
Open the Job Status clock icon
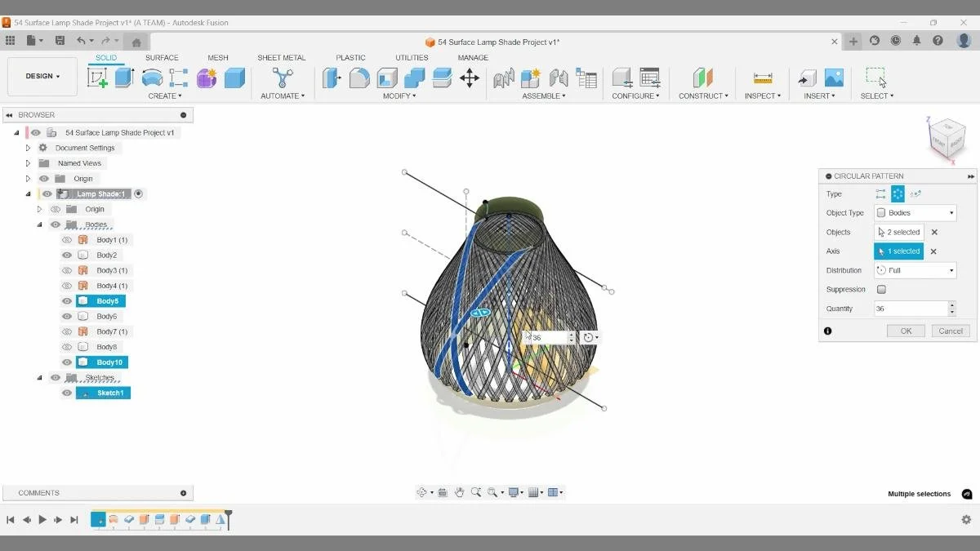tap(896, 41)
